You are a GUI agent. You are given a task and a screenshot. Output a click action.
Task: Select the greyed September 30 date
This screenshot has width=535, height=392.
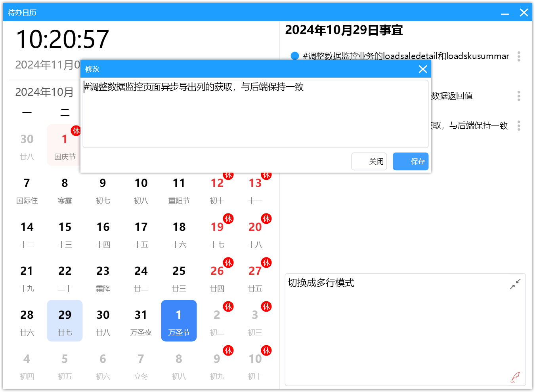27,145
